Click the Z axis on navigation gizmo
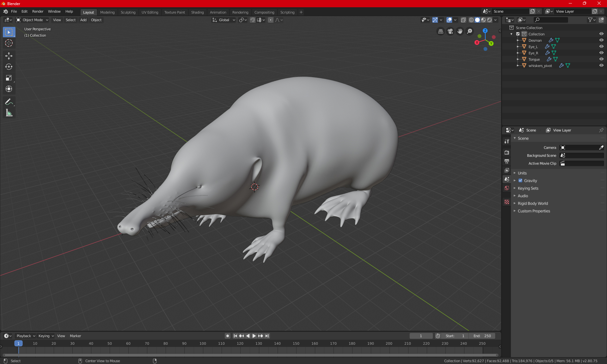This screenshot has width=607, height=364. pyautogui.click(x=485, y=31)
